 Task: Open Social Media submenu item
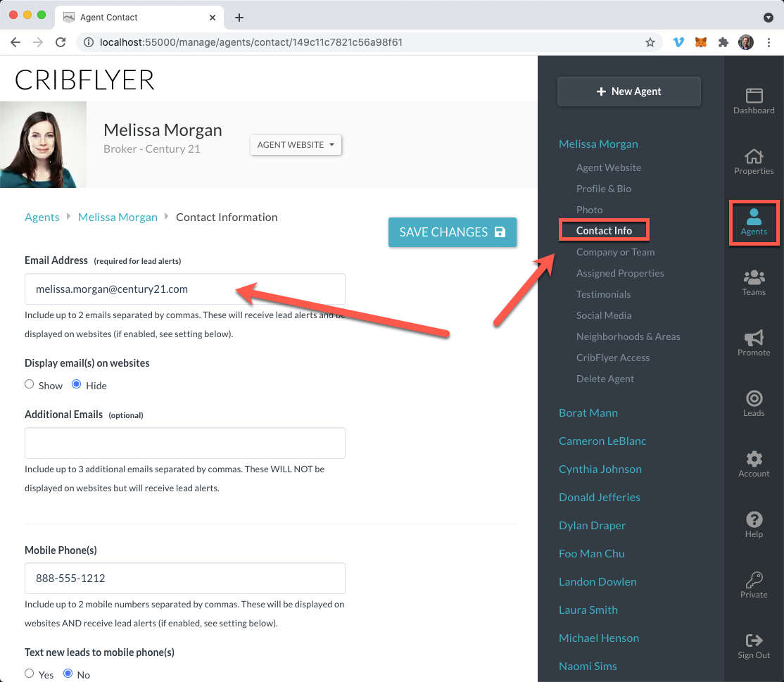click(x=604, y=315)
